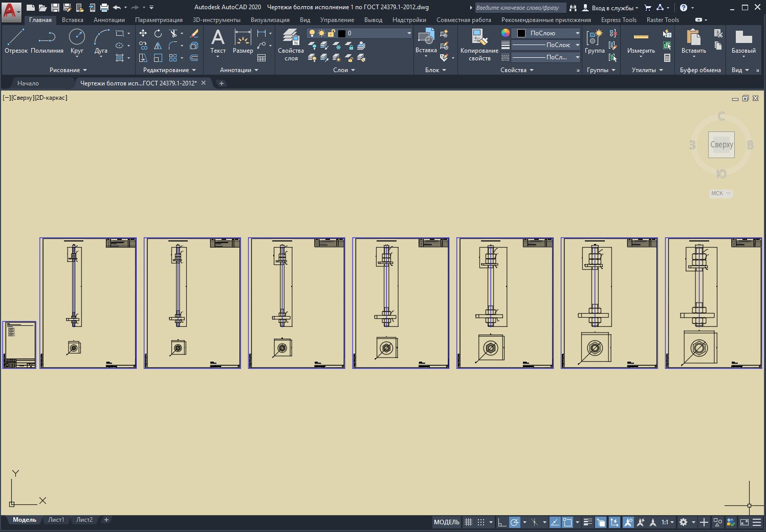
Task: Select the Измерить measure tool
Action: coord(641,42)
